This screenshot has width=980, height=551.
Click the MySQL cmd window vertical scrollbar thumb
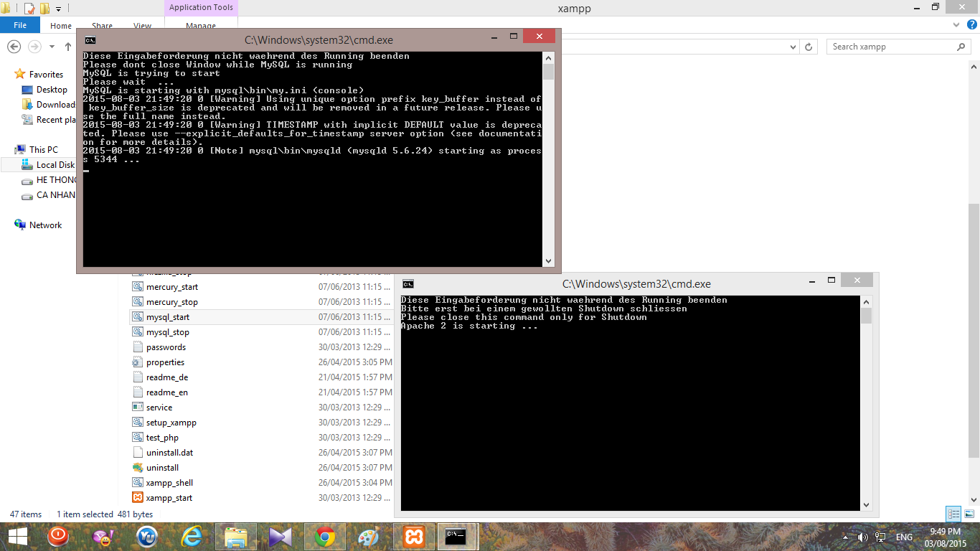(549, 72)
